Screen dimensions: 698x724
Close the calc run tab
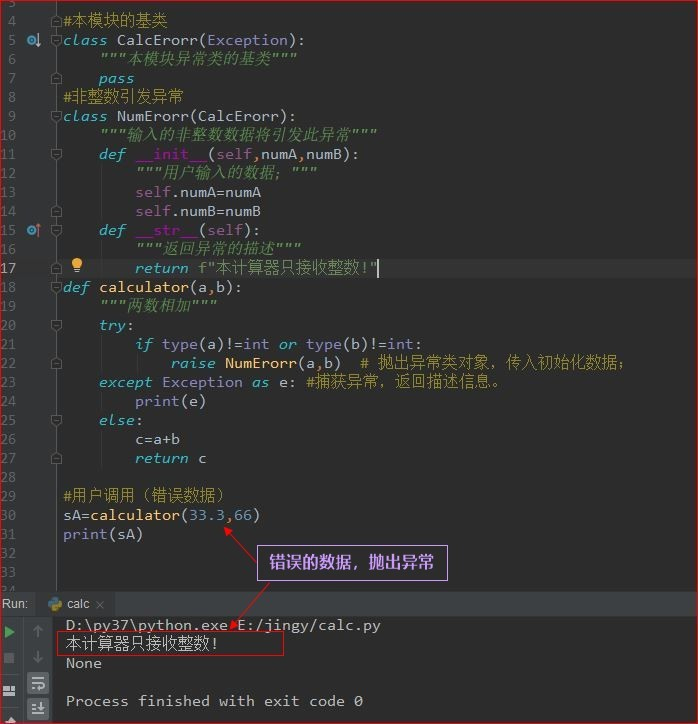[101, 604]
